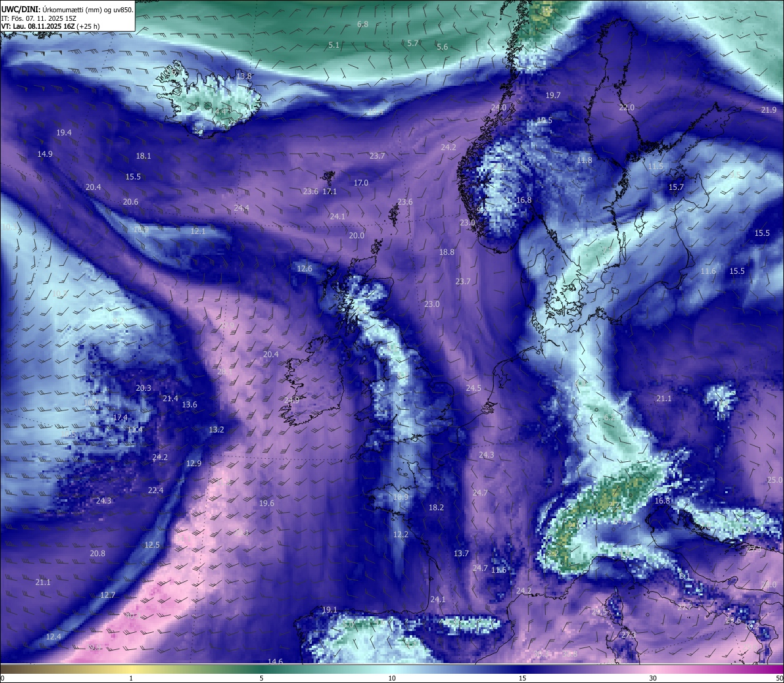Click the colour bar above the 10 tick

392,669
